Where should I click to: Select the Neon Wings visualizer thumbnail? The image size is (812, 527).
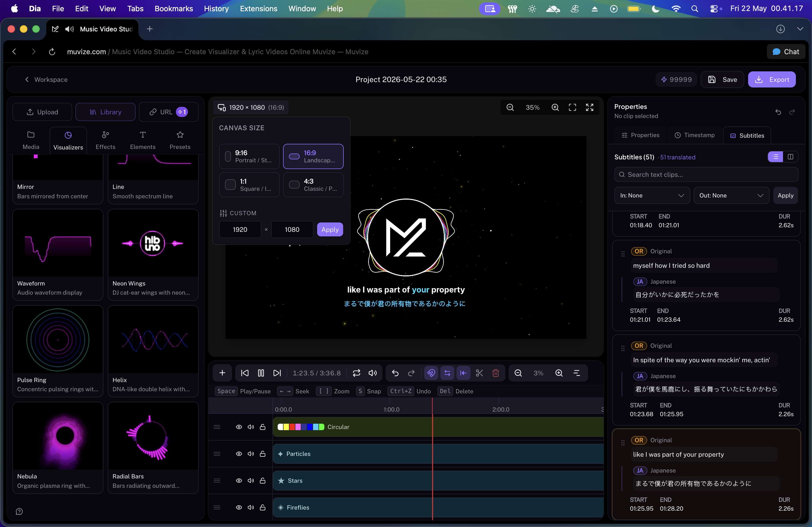click(x=153, y=243)
